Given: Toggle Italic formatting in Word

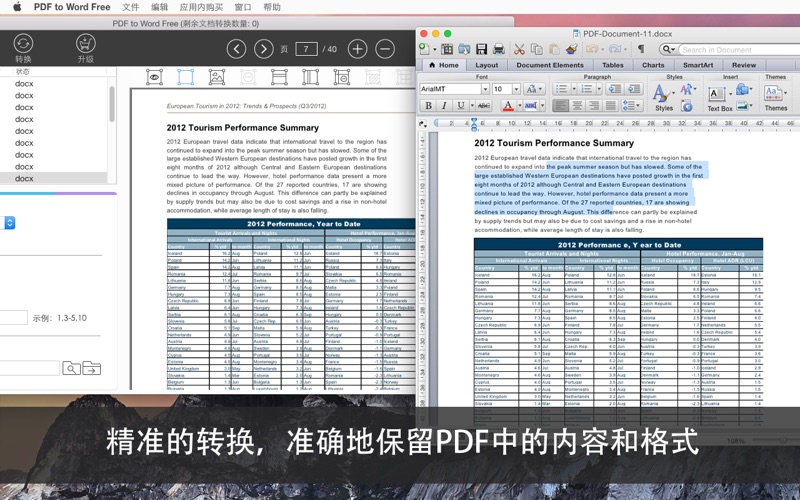Looking at the screenshot, I should [444, 106].
